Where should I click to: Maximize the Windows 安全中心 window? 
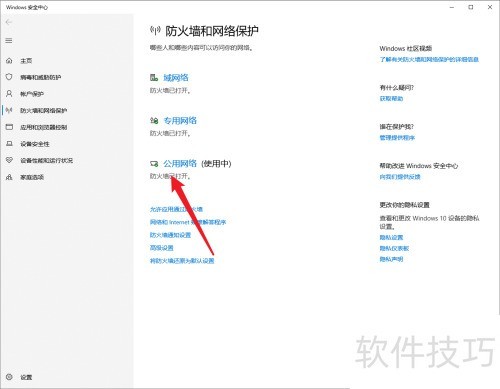coord(471,7)
